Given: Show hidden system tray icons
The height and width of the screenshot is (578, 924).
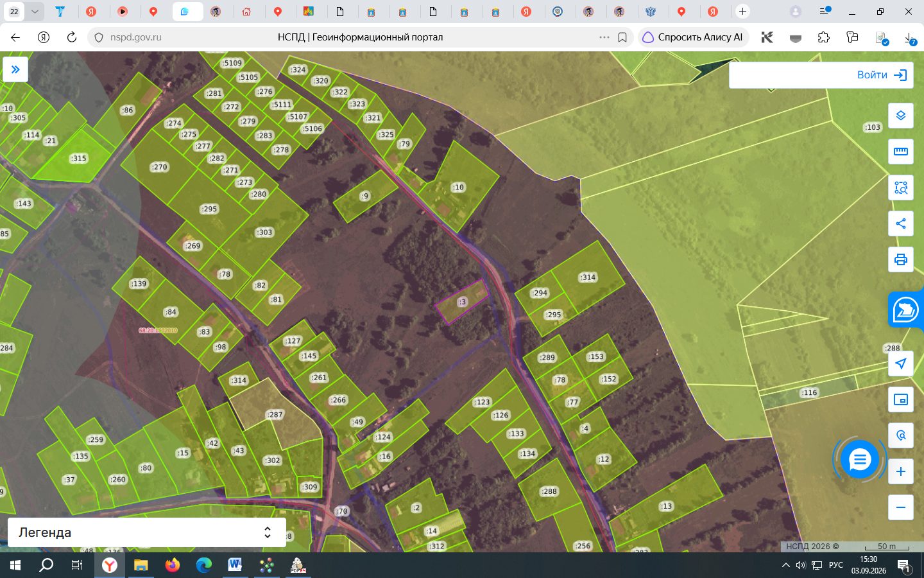Looking at the screenshot, I should pos(786,565).
